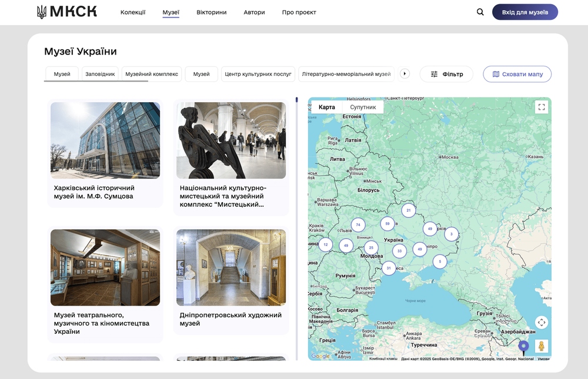The height and width of the screenshot is (379, 588).
Task: Click the Вхід для музеїв button
Action: click(525, 12)
